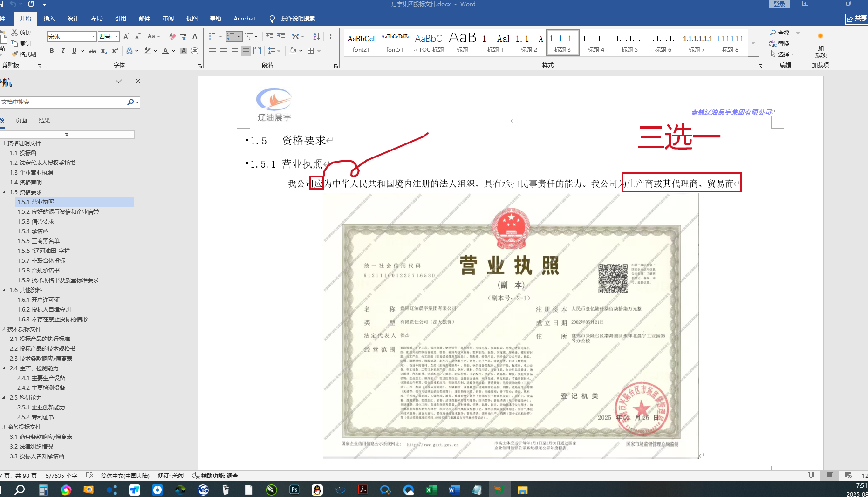
Task: Decrease paragraph indent
Action: (x=270, y=36)
